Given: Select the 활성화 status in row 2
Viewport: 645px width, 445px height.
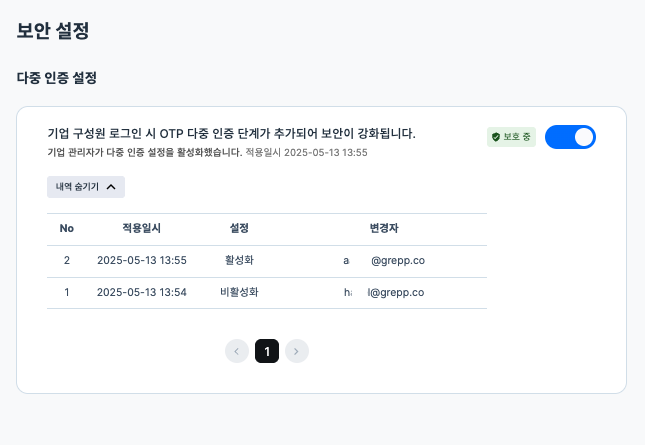Looking at the screenshot, I should (239, 260).
